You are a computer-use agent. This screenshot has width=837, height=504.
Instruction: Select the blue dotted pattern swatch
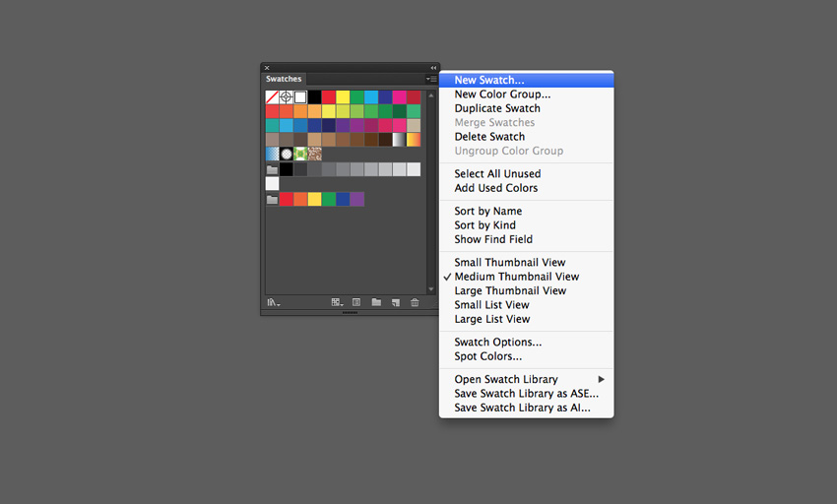pos(272,154)
